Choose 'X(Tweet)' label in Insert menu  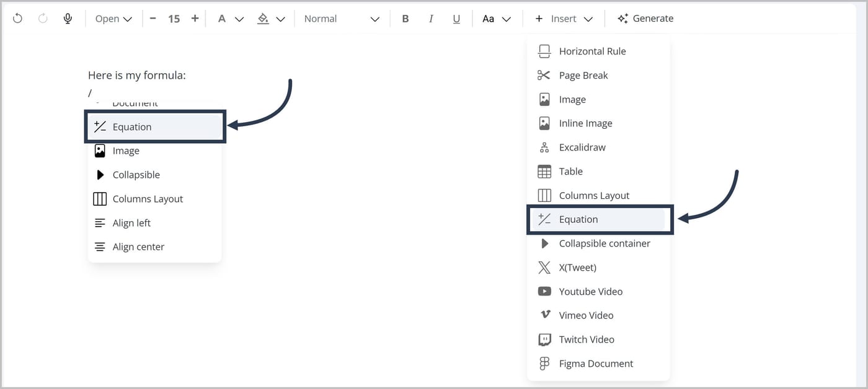pyautogui.click(x=578, y=268)
